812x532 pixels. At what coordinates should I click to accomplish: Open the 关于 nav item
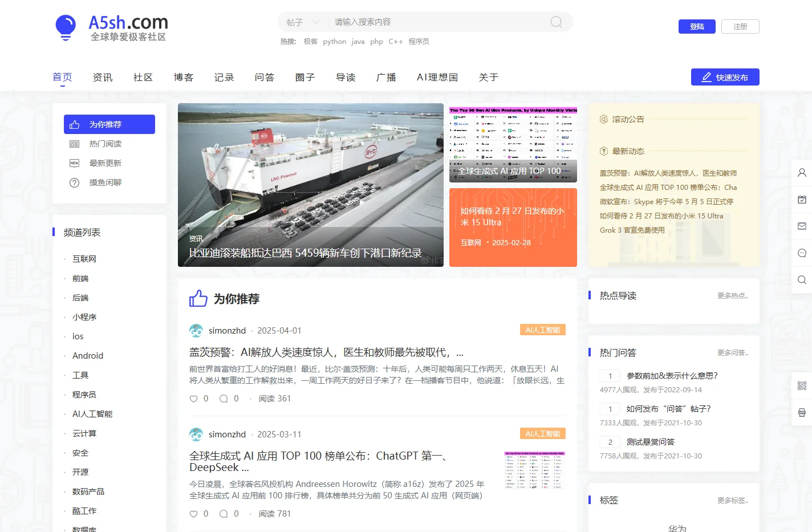click(489, 77)
